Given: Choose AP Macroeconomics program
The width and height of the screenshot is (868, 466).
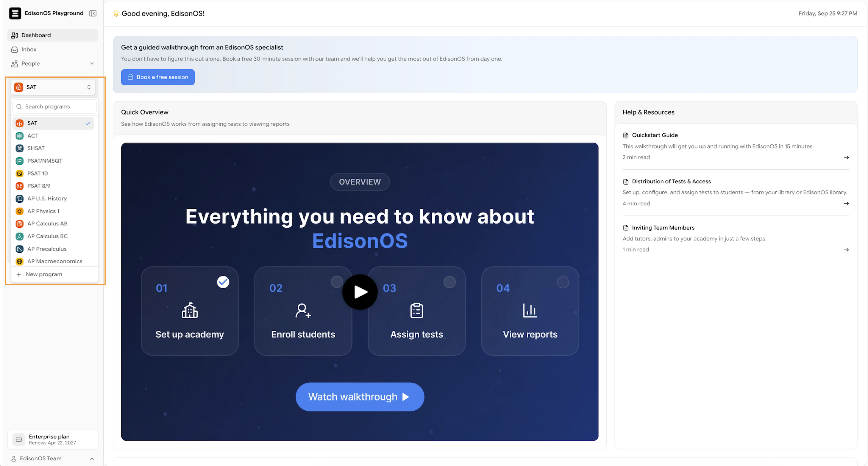Looking at the screenshot, I should click(53, 261).
